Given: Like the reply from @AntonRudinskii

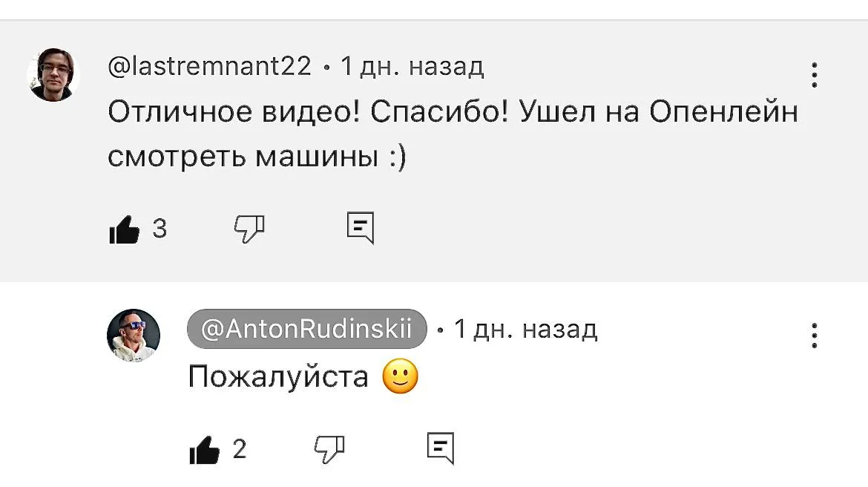Looking at the screenshot, I should click(x=206, y=449).
